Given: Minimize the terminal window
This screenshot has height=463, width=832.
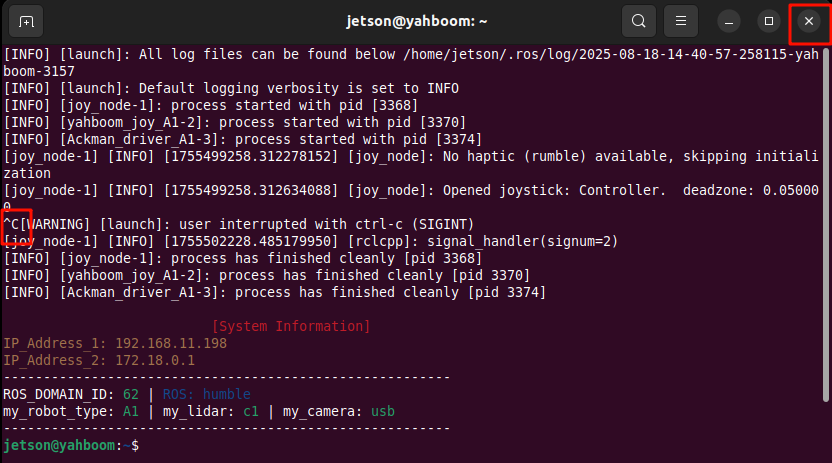Looking at the screenshot, I should point(730,21).
